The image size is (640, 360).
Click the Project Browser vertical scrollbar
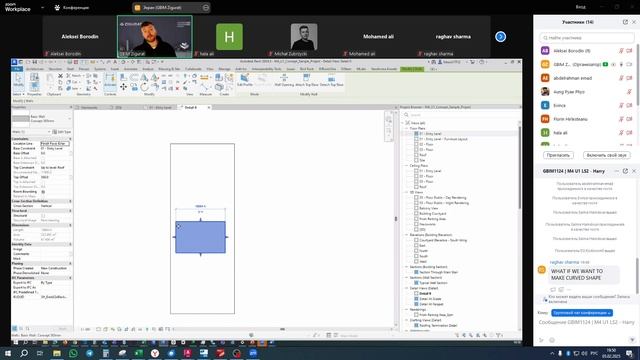tap(519, 167)
